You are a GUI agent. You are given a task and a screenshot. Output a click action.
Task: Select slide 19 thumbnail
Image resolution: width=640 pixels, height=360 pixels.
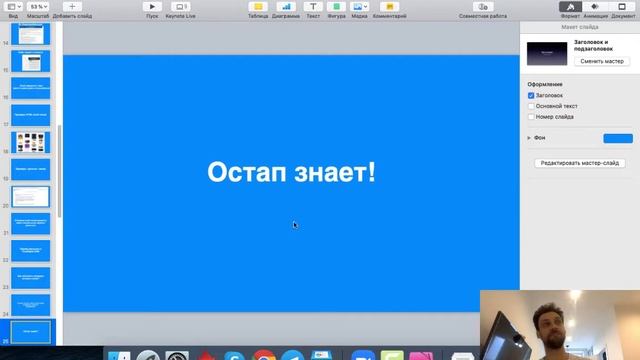(x=31, y=169)
